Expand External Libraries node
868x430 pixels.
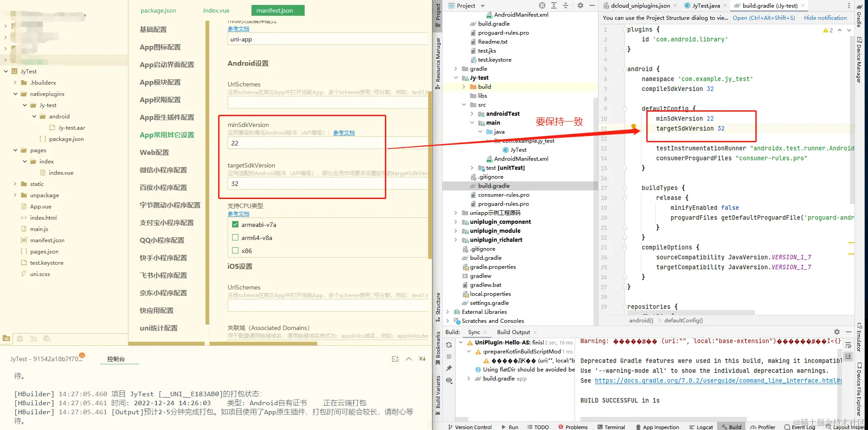point(448,312)
